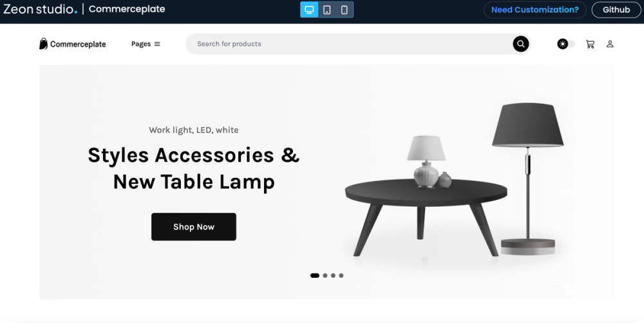Toggle the dark mode theme switch
The image size is (644, 323).
point(566,44)
